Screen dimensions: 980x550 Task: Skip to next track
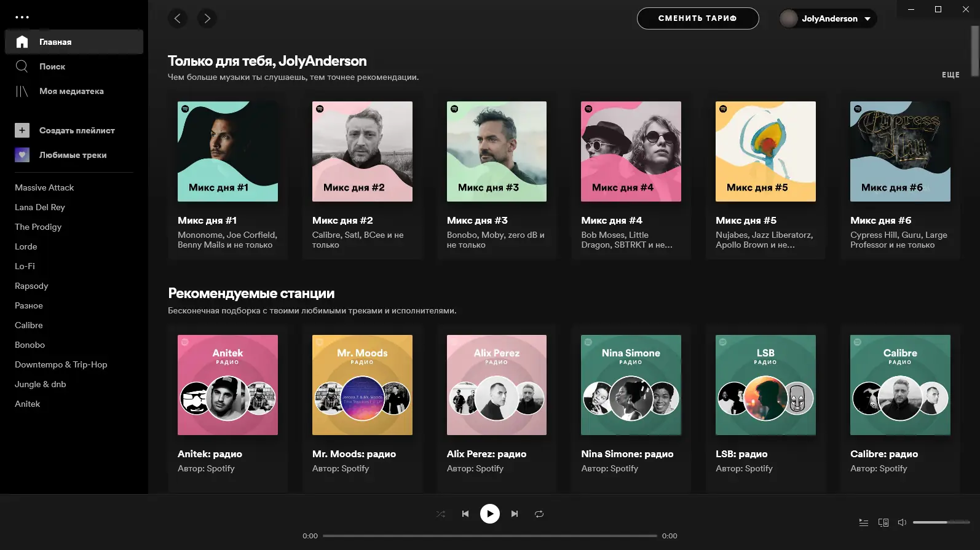(x=515, y=514)
